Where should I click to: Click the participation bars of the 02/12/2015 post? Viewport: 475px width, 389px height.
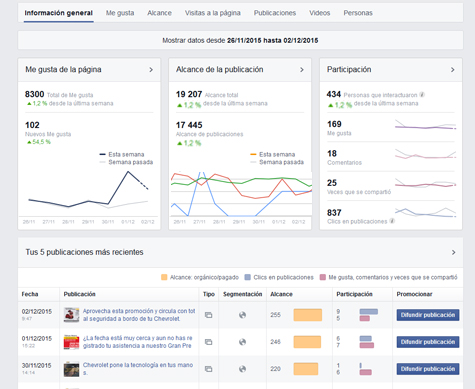(369, 315)
